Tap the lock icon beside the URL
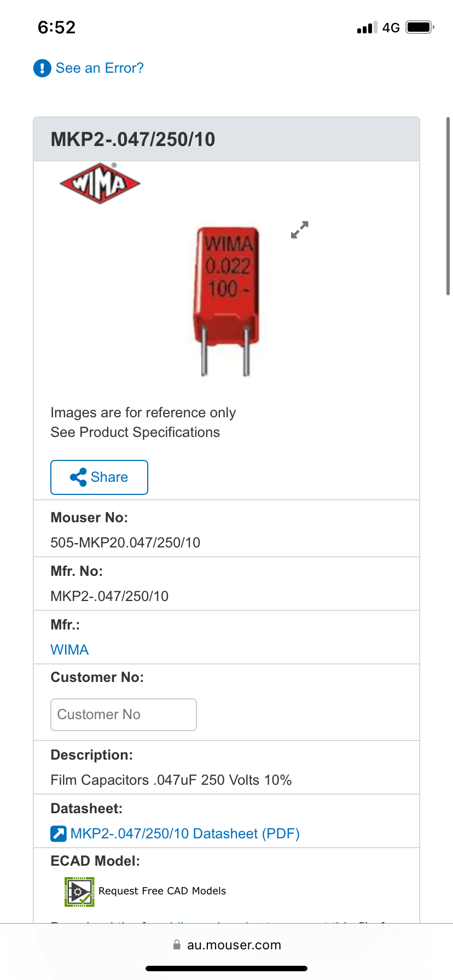 tap(177, 945)
